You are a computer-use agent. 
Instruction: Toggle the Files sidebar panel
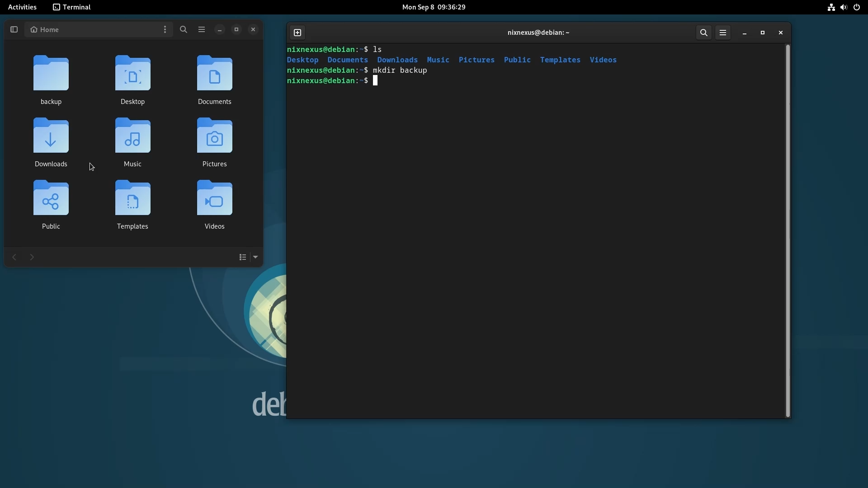click(14, 30)
